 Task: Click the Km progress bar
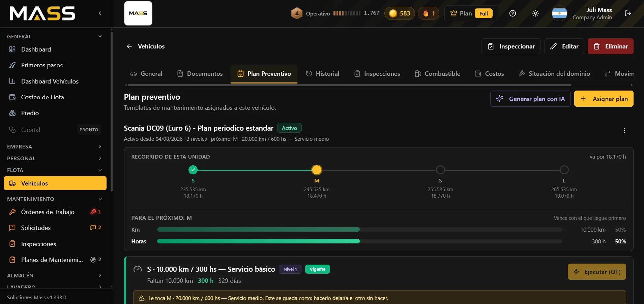click(x=359, y=230)
